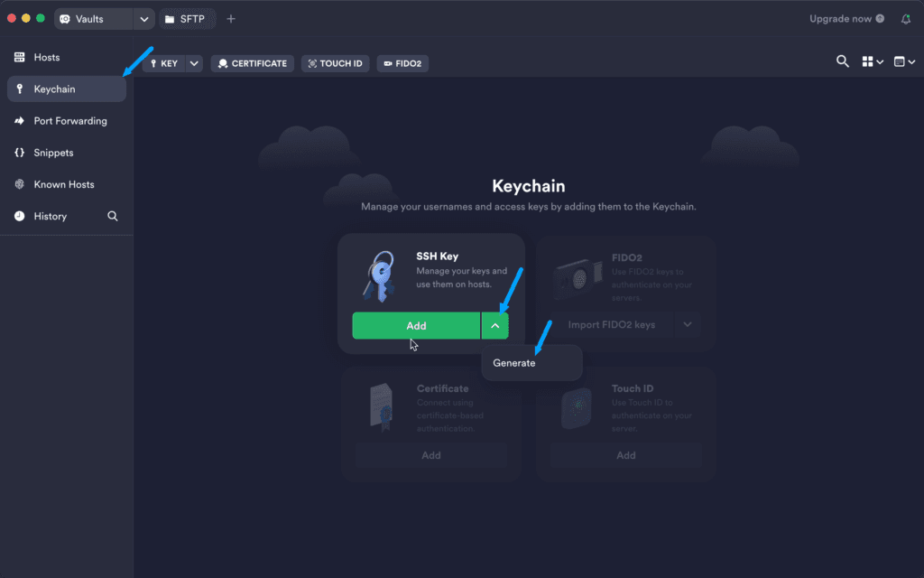
Task: Collapse the green Add button chevron
Action: click(x=494, y=326)
